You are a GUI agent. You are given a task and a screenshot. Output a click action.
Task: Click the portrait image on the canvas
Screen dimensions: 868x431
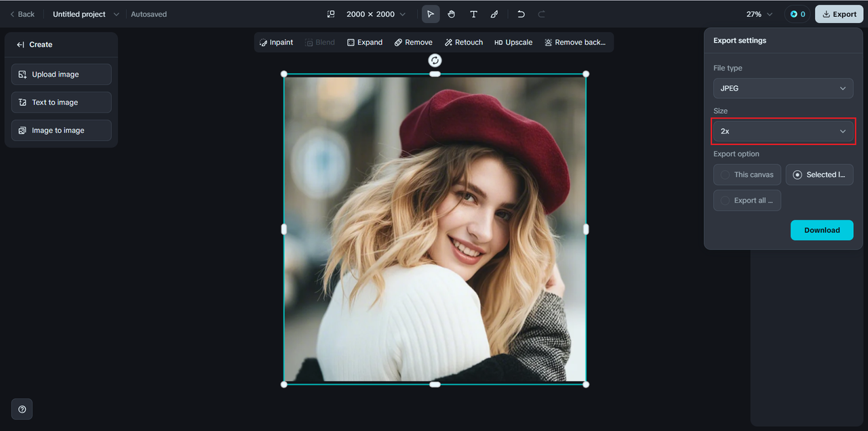click(435, 229)
